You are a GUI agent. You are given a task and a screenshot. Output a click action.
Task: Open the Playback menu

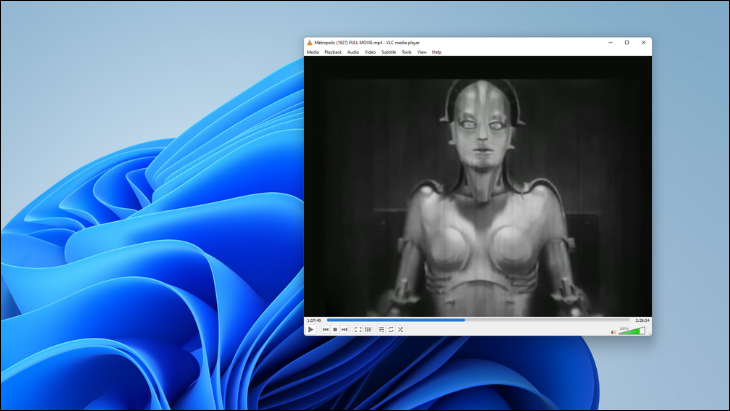333,52
